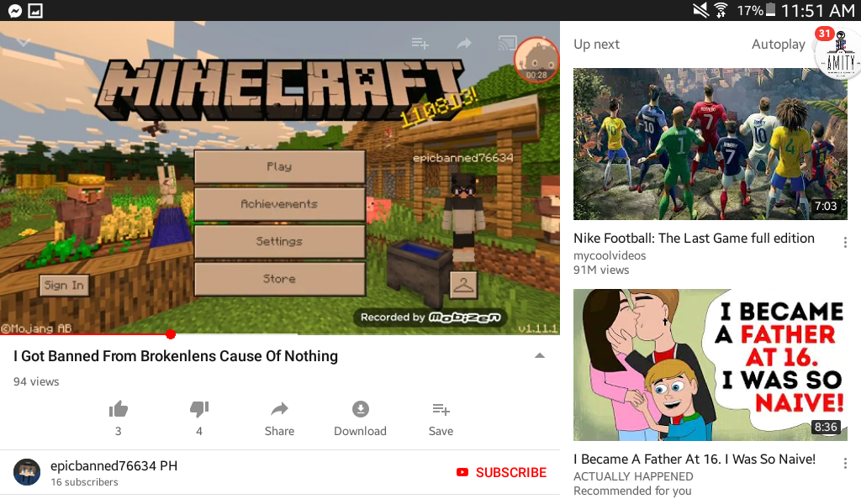Tap the Save to playlist icon
The width and height of the screenshot is (861, 504).
[x=441, y=409]
